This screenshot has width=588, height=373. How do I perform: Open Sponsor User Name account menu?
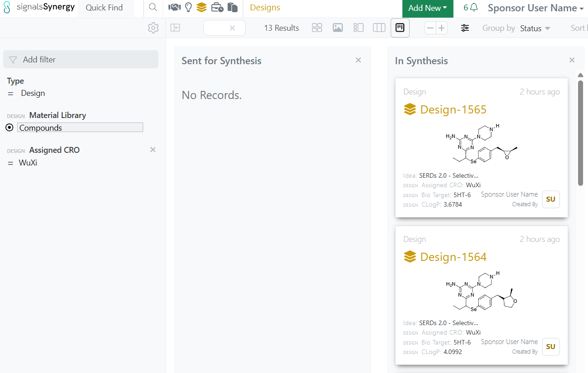[536, 8]
